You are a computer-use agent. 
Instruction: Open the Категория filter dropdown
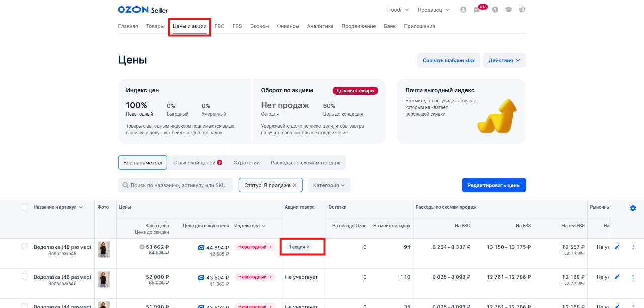[329, 185]
